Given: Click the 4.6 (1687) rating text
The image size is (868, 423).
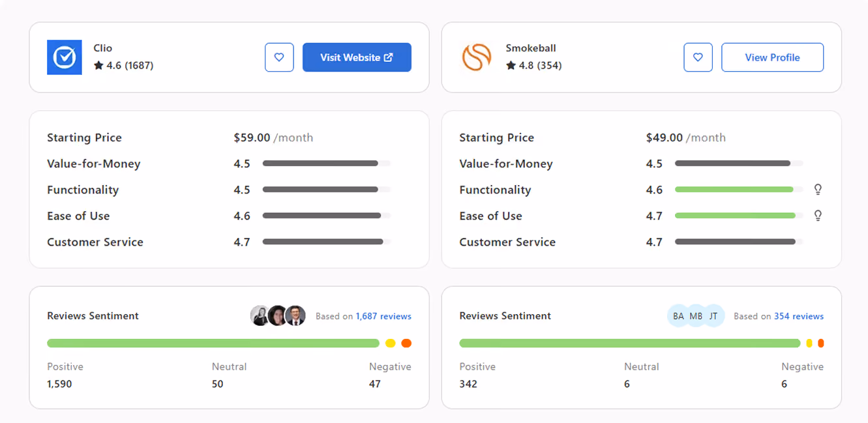Looking at the screenshot, I should [x=130, y=65].
